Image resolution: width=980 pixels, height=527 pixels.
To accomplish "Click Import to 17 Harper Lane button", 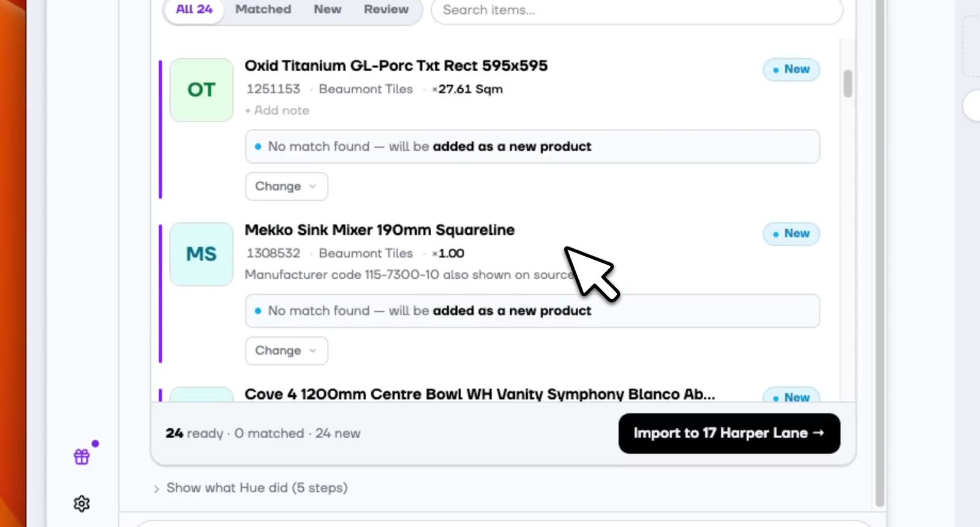I will coord(729,433).
